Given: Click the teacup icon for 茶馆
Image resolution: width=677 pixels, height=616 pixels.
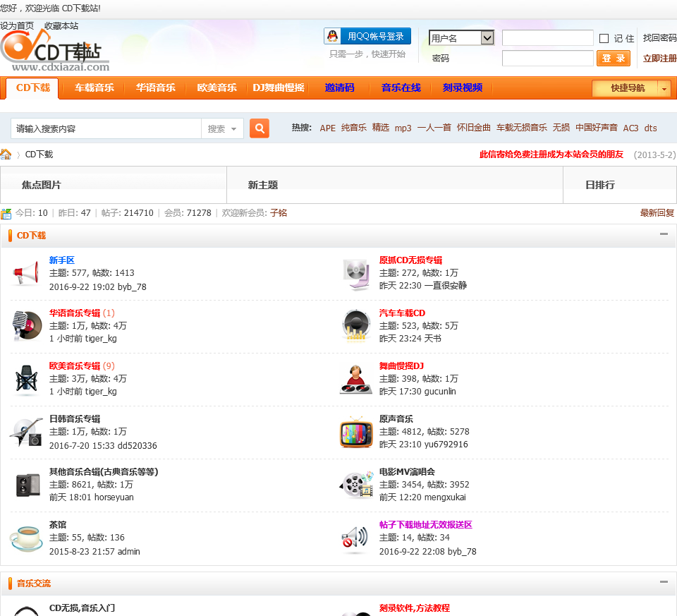Looking at the screenshot, I should pyautogui.click(x=26, y=538).
